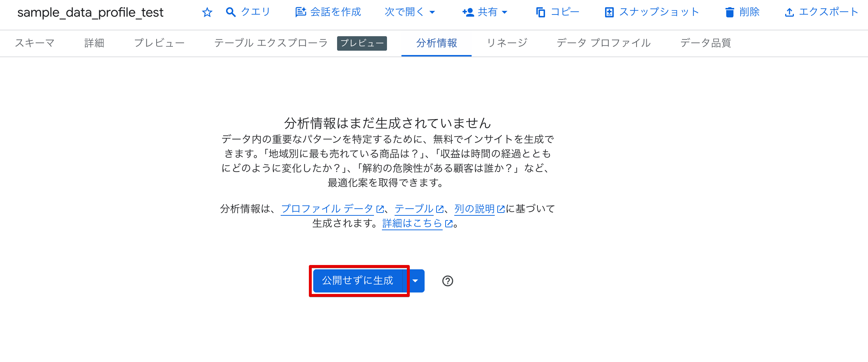The image size is (868, 362).
Task: Select the コピー copy icon
Action: (540, 12)
